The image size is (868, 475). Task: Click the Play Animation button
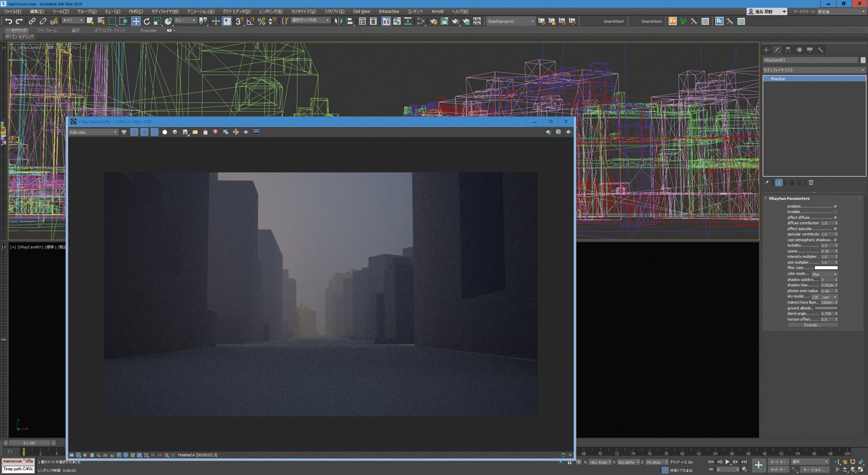(x=727, y=462)
